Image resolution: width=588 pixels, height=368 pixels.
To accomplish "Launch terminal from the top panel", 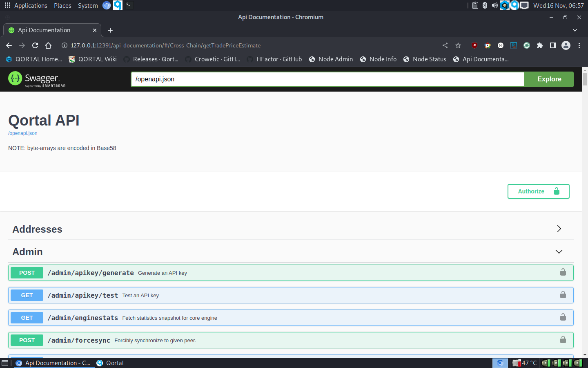I will [129, 5].
